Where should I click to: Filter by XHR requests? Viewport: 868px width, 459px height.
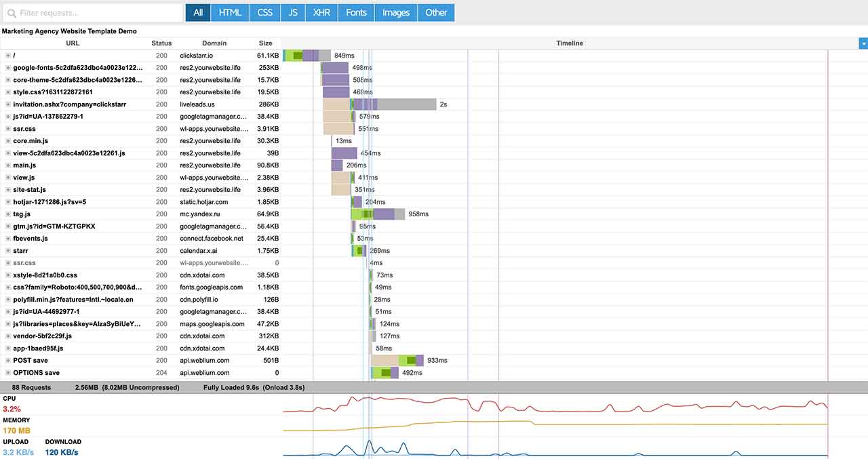point(321,13)
